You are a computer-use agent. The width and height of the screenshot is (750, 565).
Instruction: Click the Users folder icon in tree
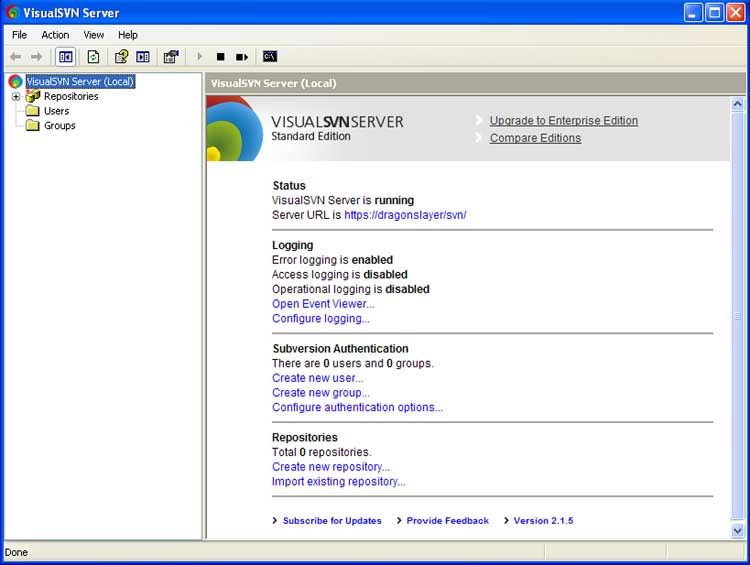click(33, 111)
